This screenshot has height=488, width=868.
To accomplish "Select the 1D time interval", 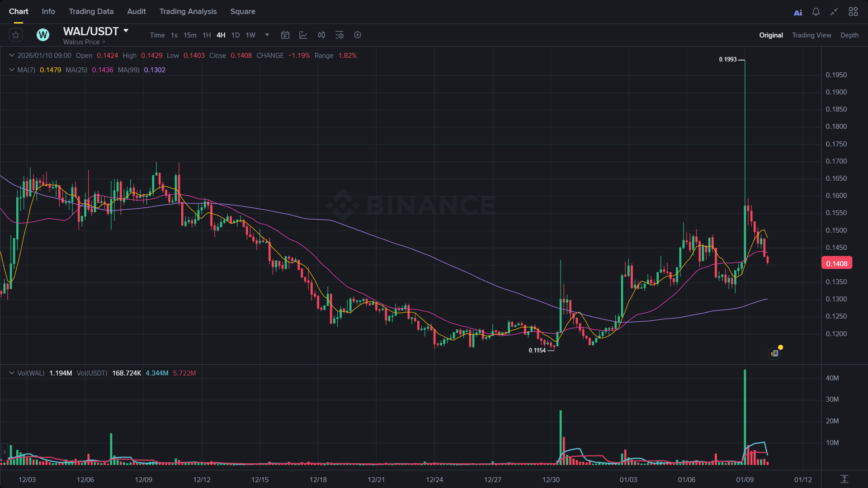I will [x=235, y=35].
